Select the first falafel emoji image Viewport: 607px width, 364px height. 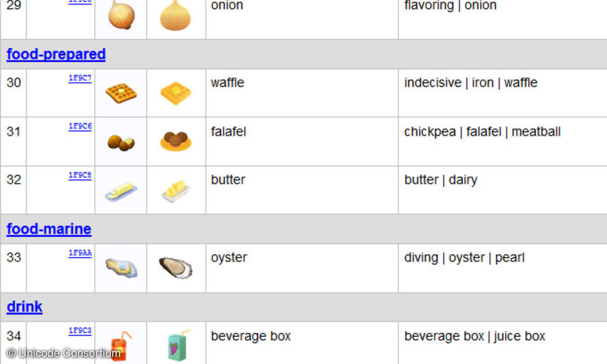121,143
